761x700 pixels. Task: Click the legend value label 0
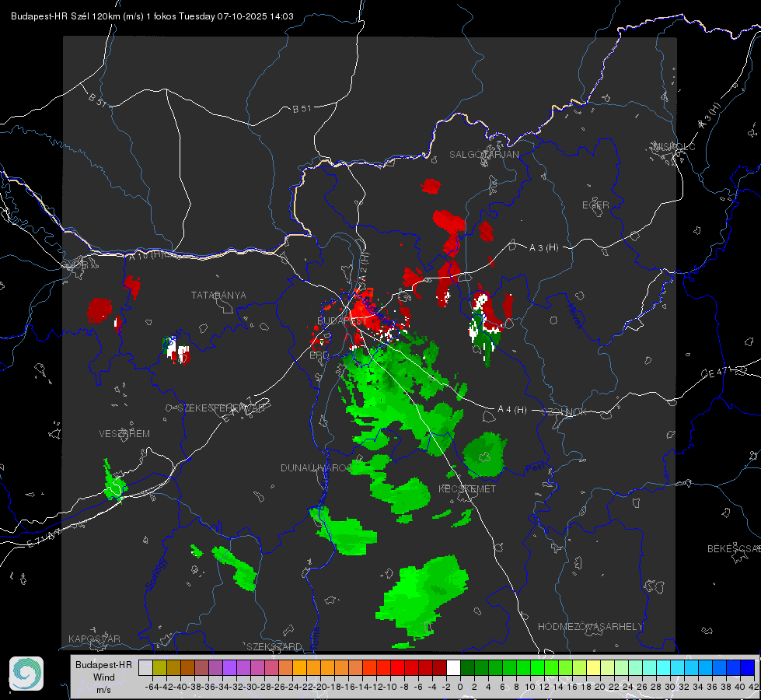tap(460, 687)
